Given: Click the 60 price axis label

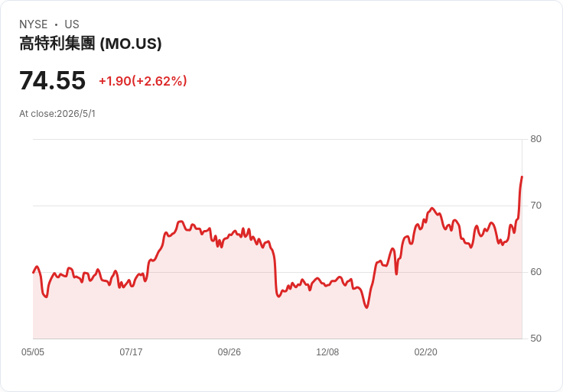Looking at the screenshot, I should tap(535, 272).
